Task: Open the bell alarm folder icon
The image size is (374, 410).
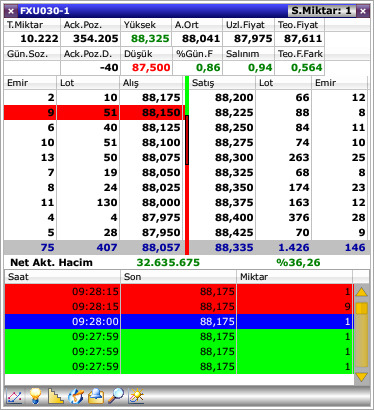Action: click(96, 396)
